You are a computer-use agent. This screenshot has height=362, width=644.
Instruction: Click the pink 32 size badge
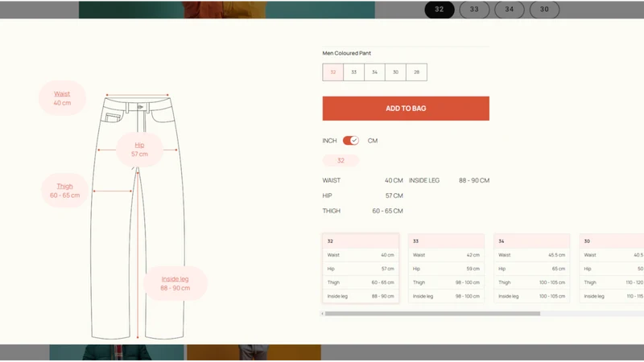[341, 160]
